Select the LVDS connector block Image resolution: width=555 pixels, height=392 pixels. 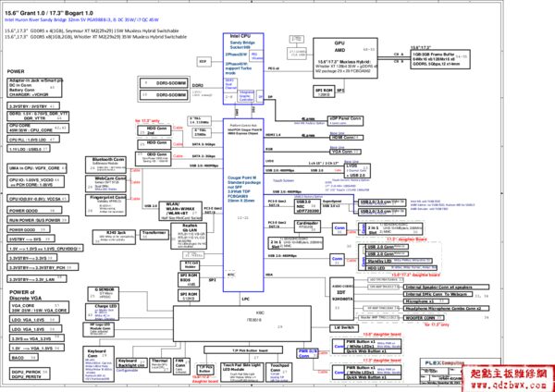(x=357, y=170)
